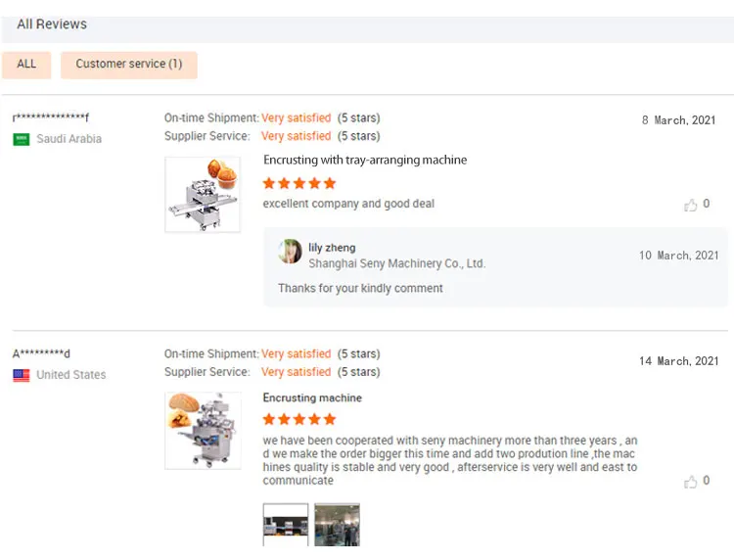
Task: Click thumbs-up on the United States review
Action: click(691, 482)
